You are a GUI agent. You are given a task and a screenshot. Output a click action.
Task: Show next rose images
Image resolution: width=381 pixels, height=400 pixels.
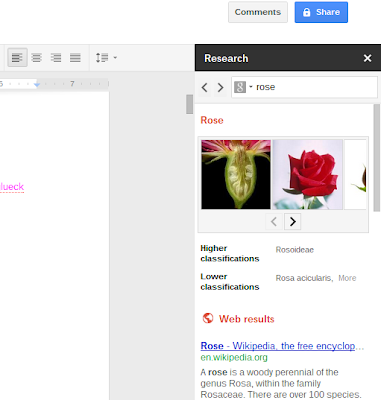tap(292, 222)
